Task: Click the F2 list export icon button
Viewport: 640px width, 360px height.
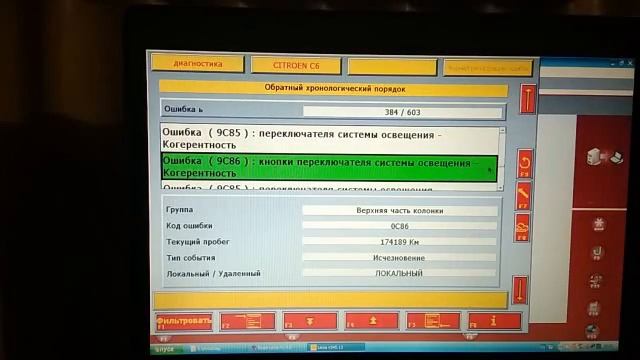Action: click(x=248, y=321)
